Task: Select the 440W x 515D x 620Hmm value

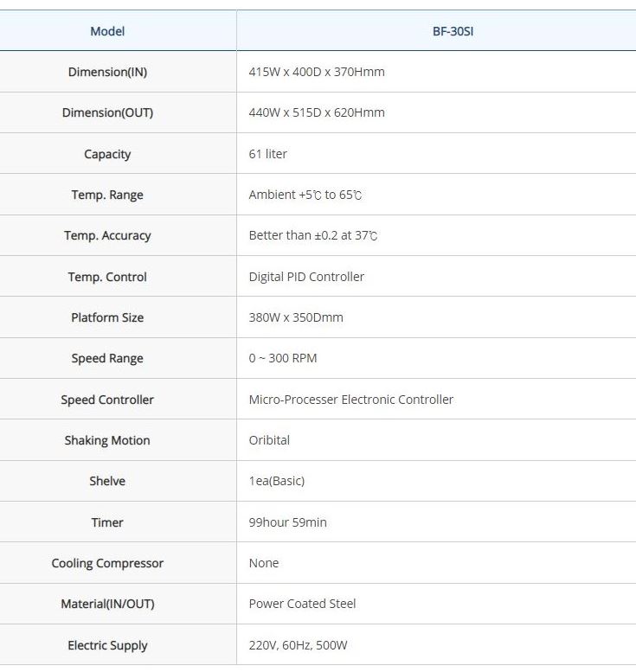Action: click(317, 112)
